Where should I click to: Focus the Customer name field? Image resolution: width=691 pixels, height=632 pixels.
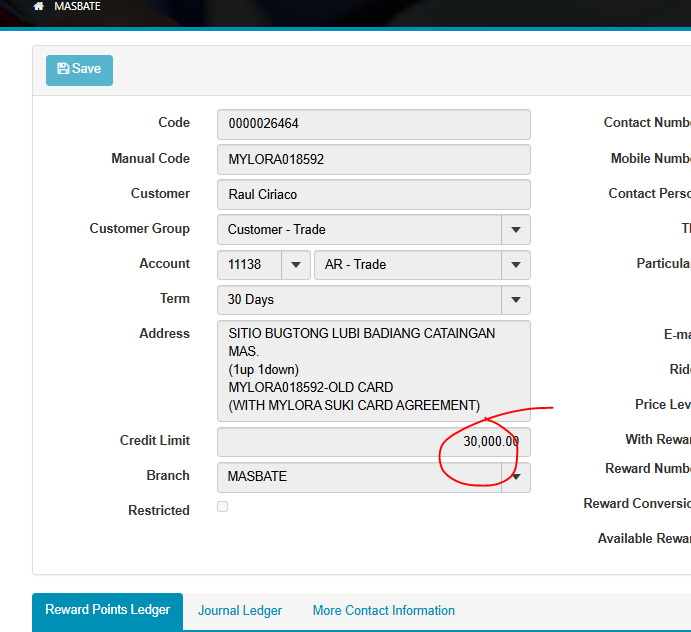tap(373, 194)
